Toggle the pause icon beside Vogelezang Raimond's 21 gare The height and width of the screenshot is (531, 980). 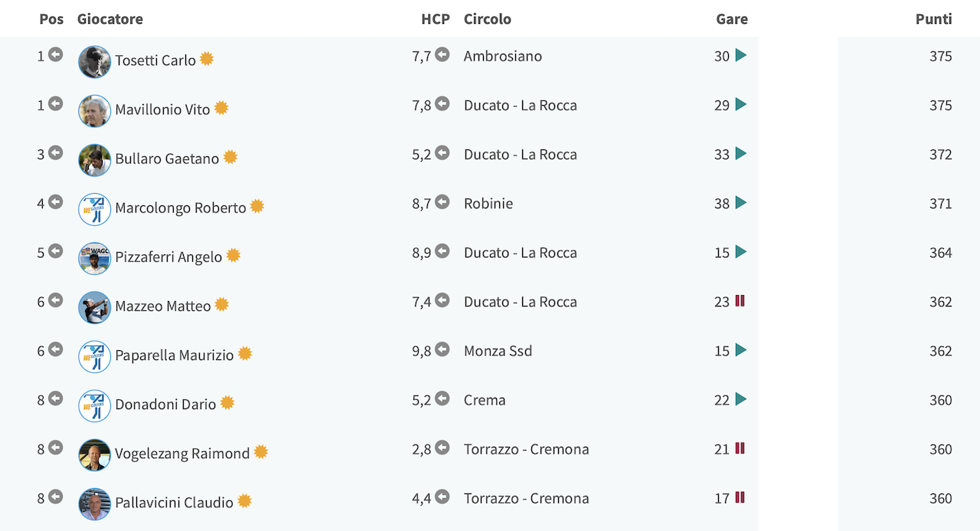[x=740, y=448]
